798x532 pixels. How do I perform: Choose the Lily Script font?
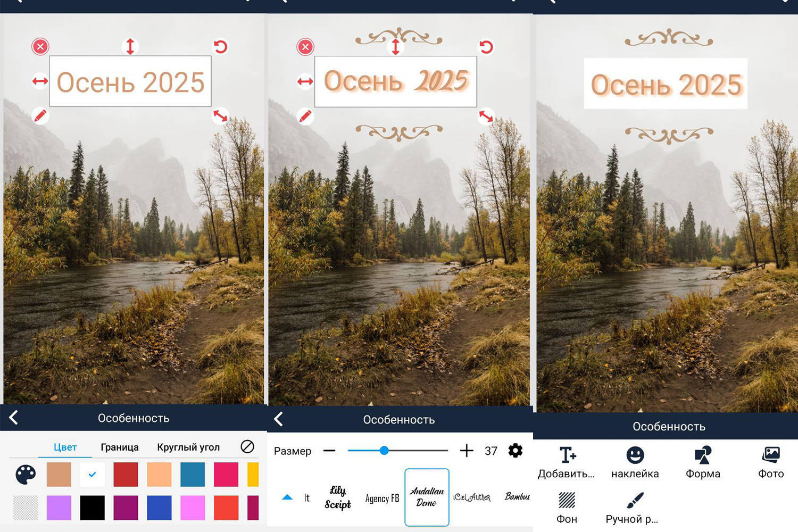click(x=338, y=497)
